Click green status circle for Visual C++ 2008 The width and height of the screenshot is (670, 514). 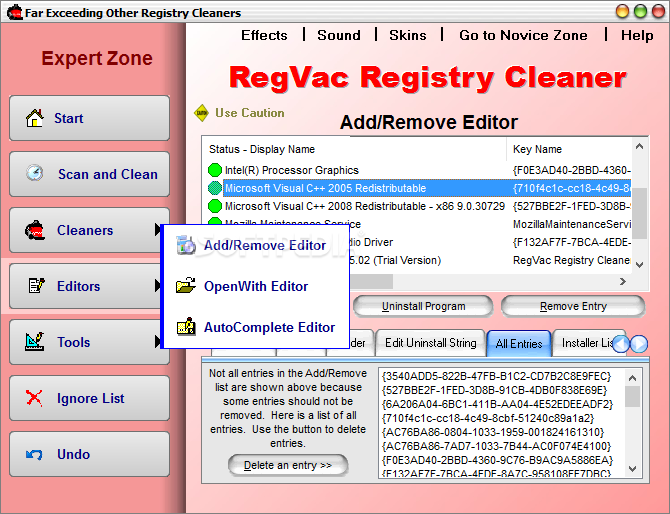[x=215, y=206]
